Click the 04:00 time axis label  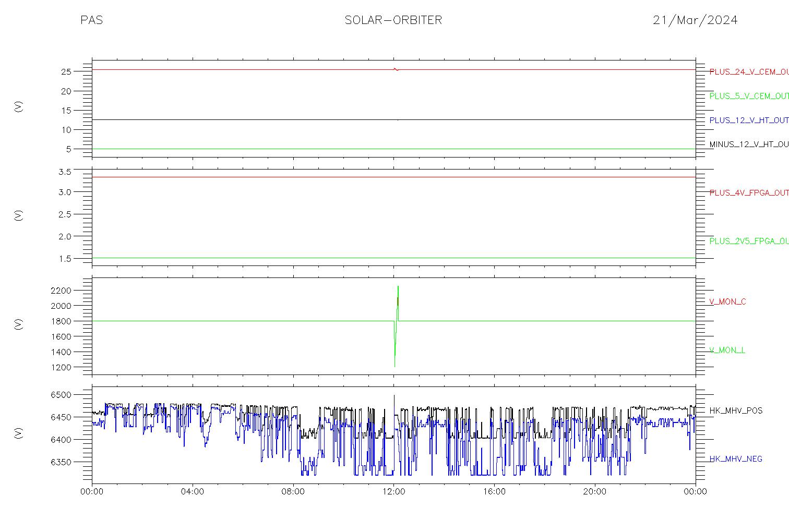click(x=193, y=491)
